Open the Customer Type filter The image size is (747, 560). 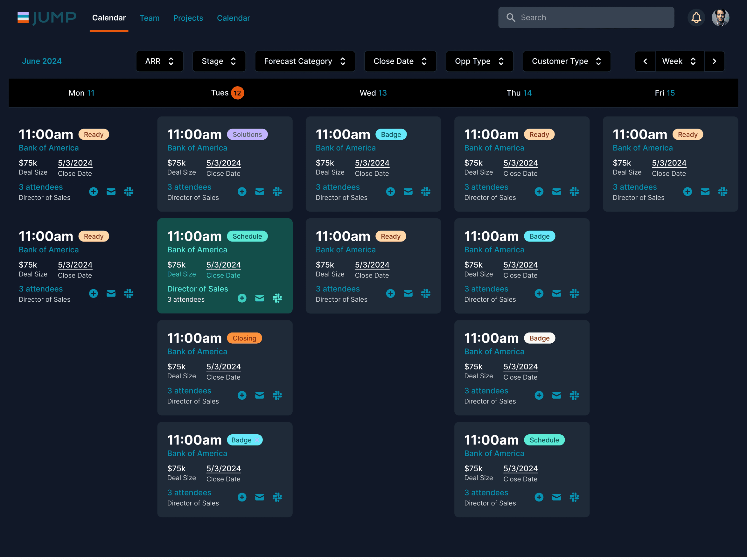coord(566,61)
